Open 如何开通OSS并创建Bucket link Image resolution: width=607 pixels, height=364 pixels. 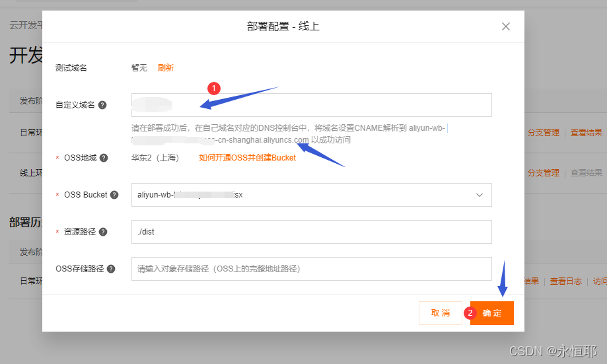point(248,158)
